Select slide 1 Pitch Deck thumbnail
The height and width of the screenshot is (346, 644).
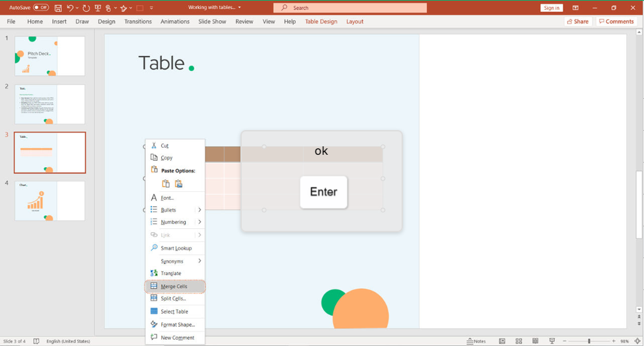click(49, 56)
